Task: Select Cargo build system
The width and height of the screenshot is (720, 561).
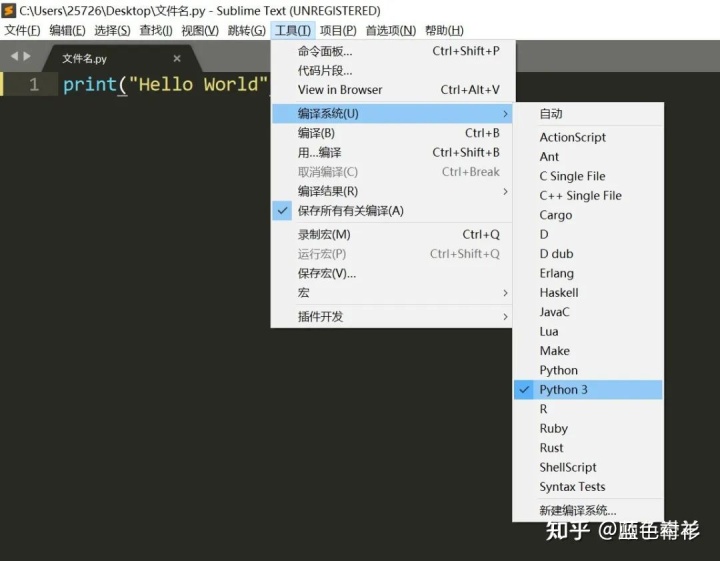Action: point(588,215)
